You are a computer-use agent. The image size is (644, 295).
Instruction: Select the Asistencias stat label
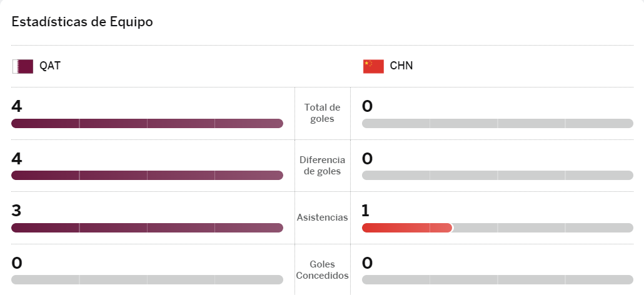click(322, 217)
